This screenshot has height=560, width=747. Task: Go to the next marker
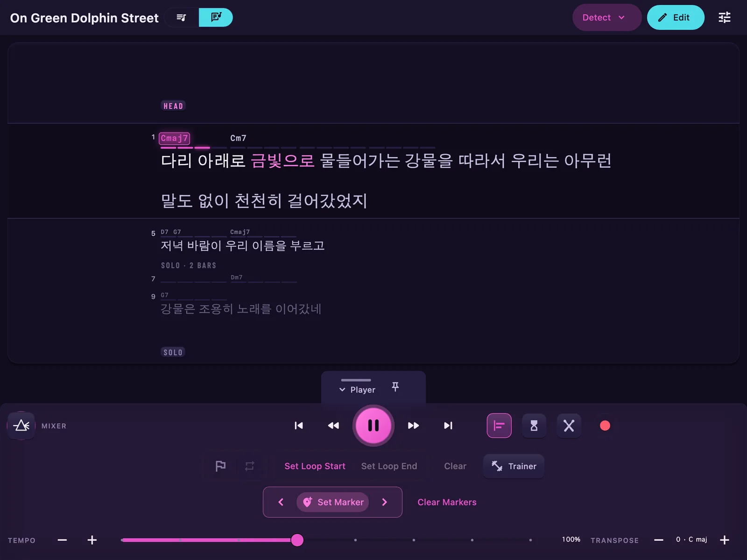coord(385,502)
